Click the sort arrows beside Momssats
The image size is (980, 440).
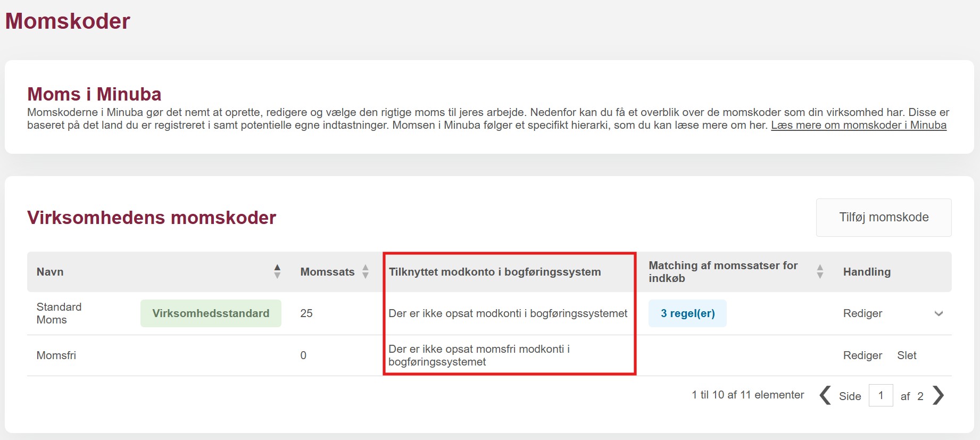click(x=366, y=271)
